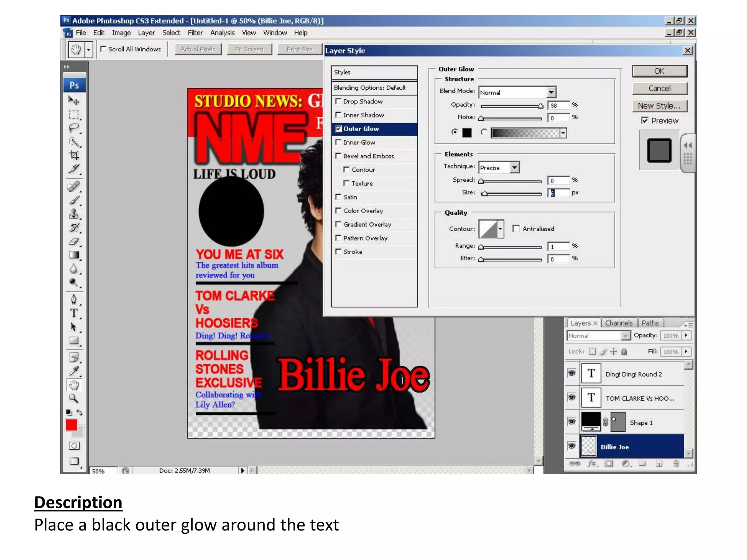Uncheck the Outer Glow checkbox
This screenshot has height=560, width=747.
(x=338, y=129)
